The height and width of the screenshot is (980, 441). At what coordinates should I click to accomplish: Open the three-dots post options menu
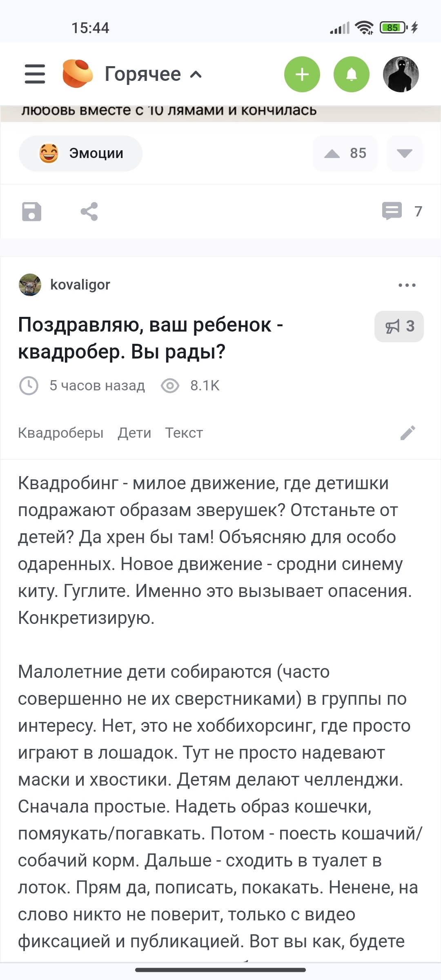[x=407, y=285]
